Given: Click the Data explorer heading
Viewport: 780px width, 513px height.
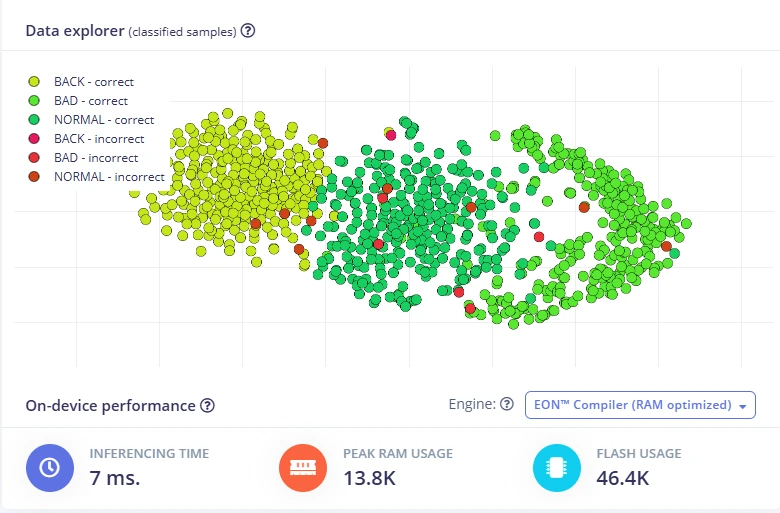Looking at the screenshot, I should click(75, 31).
